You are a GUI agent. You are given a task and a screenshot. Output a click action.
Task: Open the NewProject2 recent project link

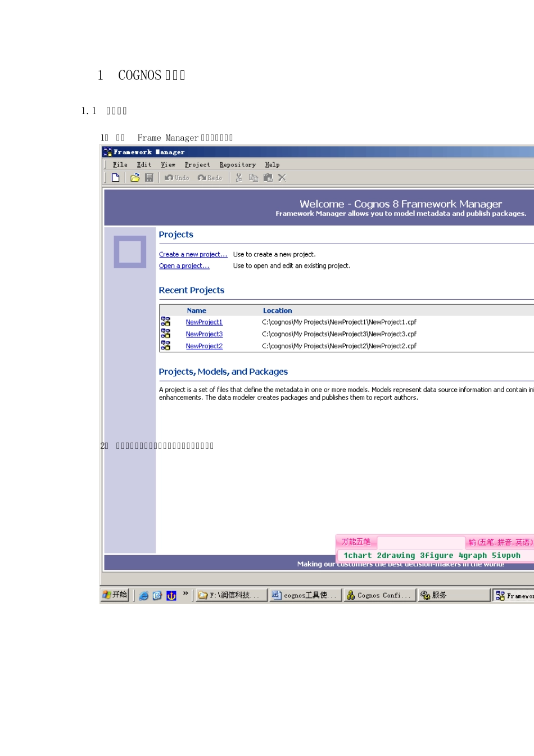(x=204, y=346)
